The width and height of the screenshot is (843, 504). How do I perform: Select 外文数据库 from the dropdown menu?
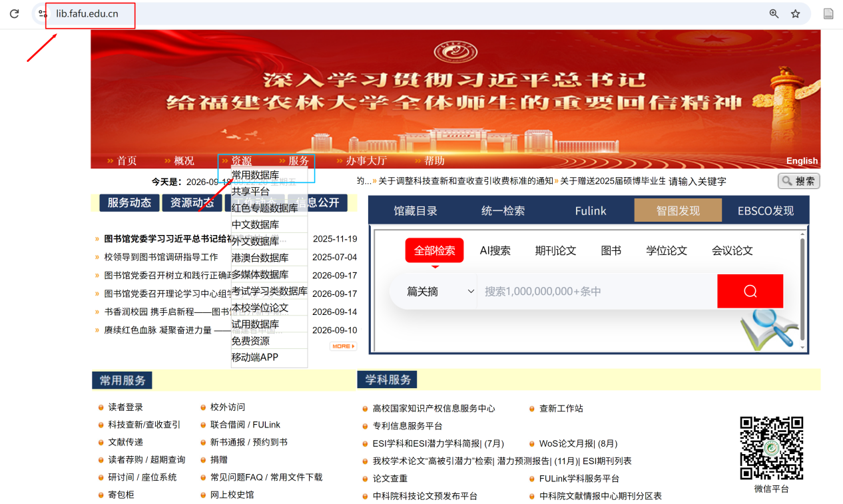coord(269,241)
